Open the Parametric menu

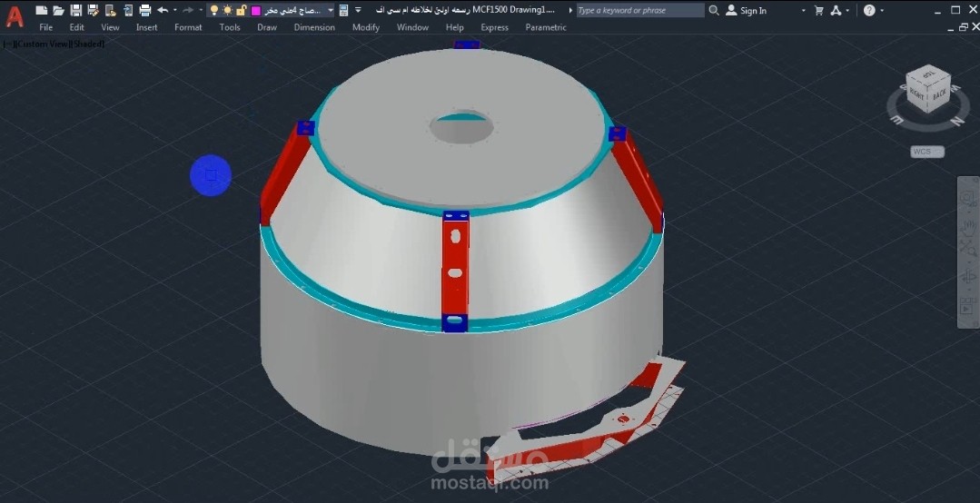(546, 27)
